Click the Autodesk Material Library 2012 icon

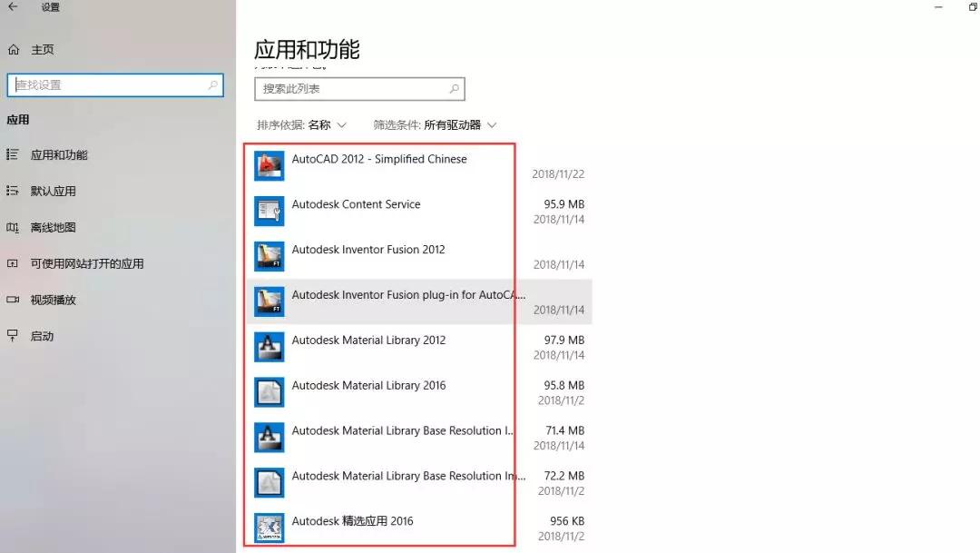269,347
